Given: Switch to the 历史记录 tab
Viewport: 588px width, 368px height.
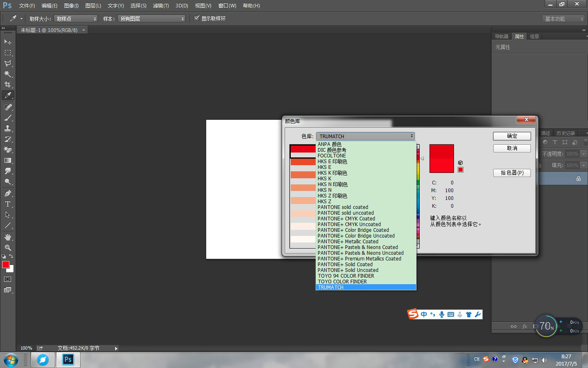Looking at the screenshot, I should pos(566,133).
